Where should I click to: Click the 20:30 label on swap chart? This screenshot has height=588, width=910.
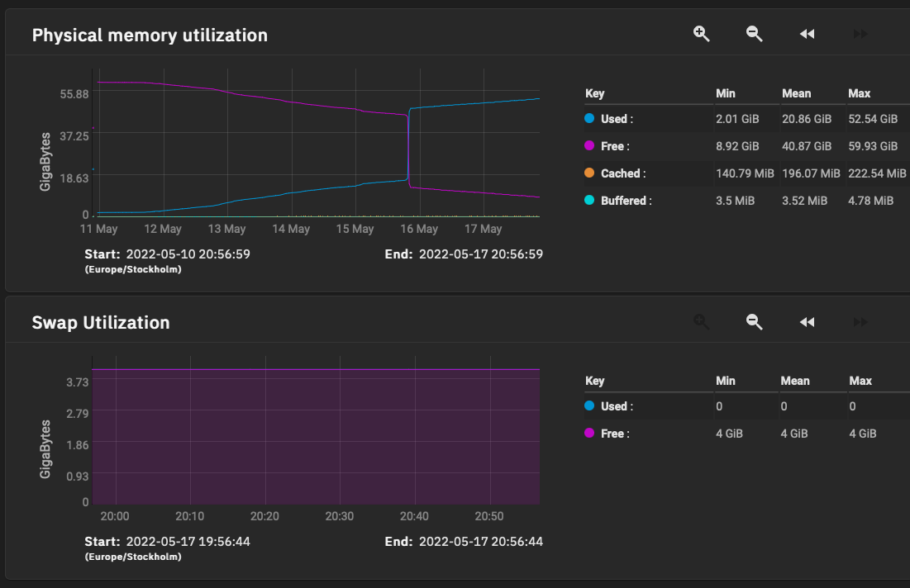[339, 516]
